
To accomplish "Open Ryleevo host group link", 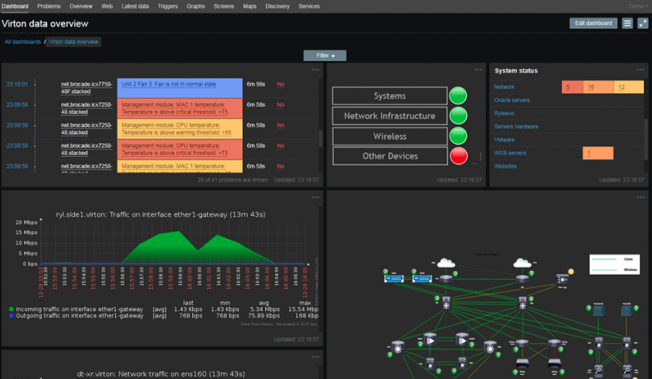I will tap(504, 113).
